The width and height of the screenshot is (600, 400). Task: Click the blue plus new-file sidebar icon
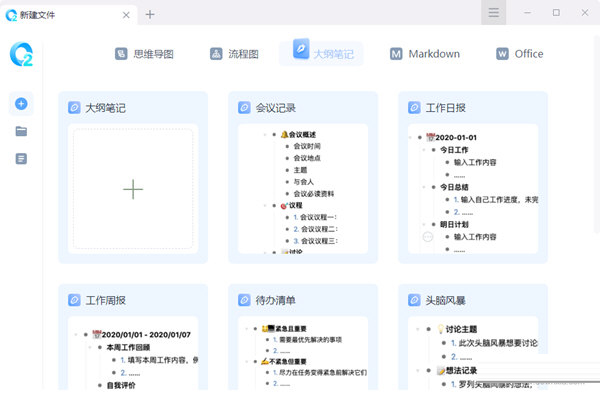(x=21, y=104)
